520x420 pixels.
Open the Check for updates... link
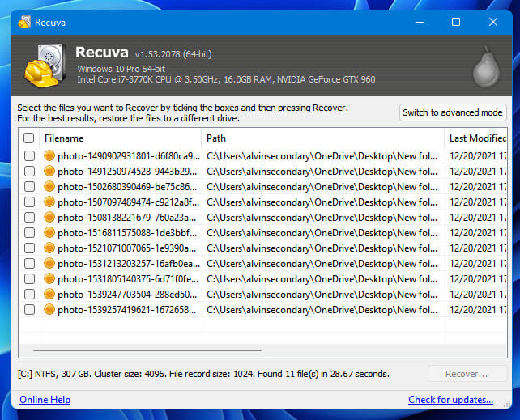(x=450, y=400)
